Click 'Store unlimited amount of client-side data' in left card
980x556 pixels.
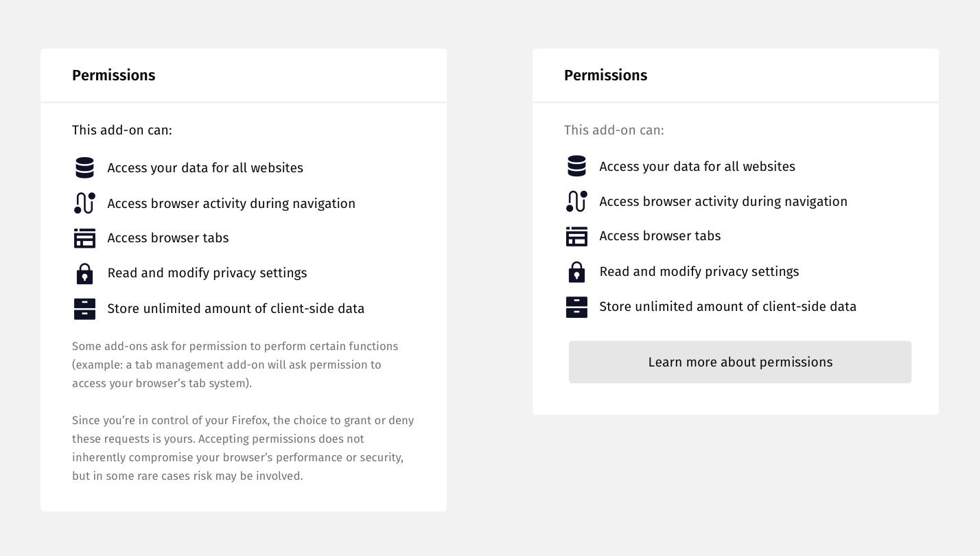click(x=236, y=309)
